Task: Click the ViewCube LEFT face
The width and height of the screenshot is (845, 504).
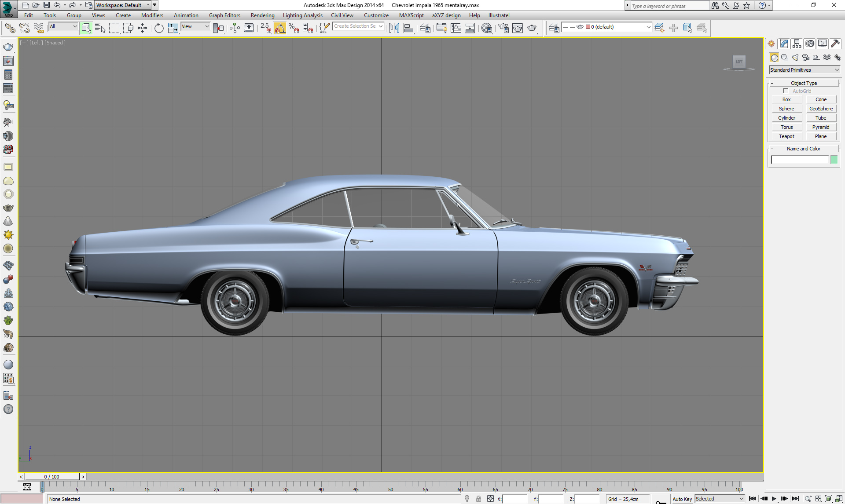Action: [x=739, y=62]
